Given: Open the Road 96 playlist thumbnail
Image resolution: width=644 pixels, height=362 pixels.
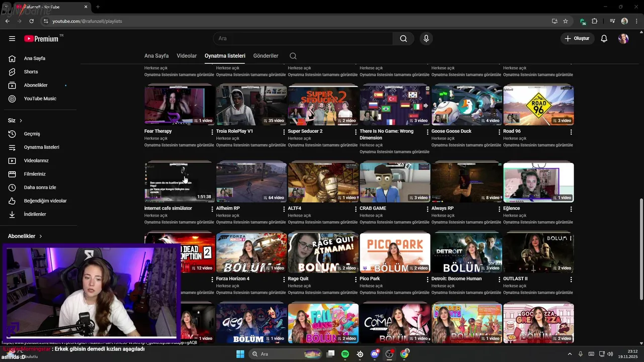Looking at the screenshot, I should (x=538, y=105).
